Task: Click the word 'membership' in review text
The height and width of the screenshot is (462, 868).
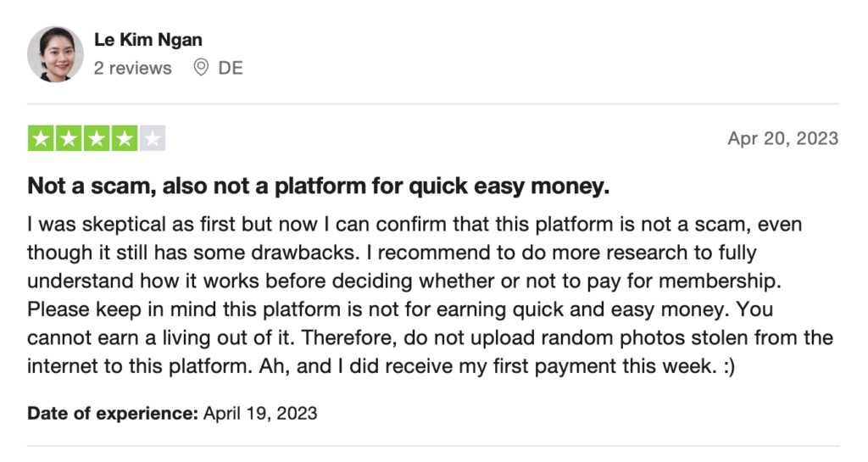Action: [720, 281]
